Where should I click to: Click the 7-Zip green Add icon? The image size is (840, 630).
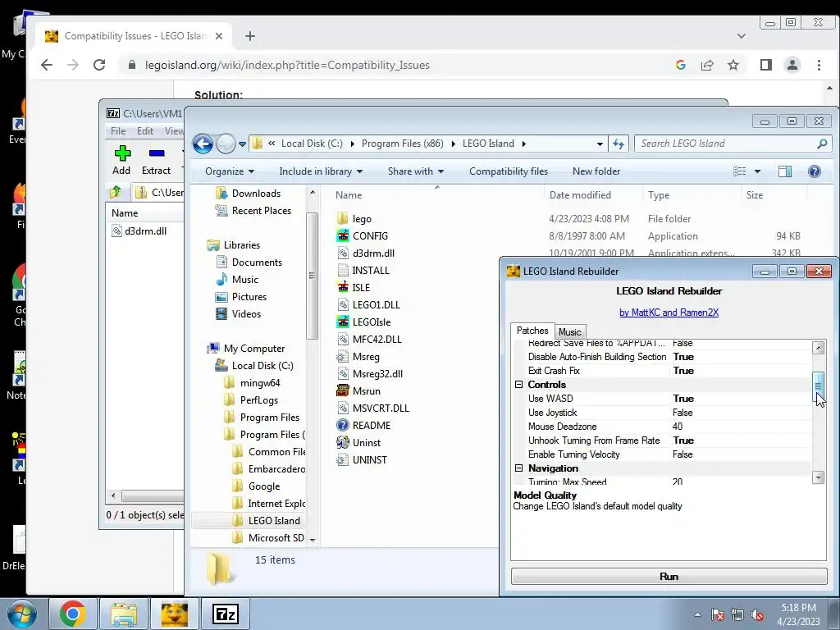(122, 153)
